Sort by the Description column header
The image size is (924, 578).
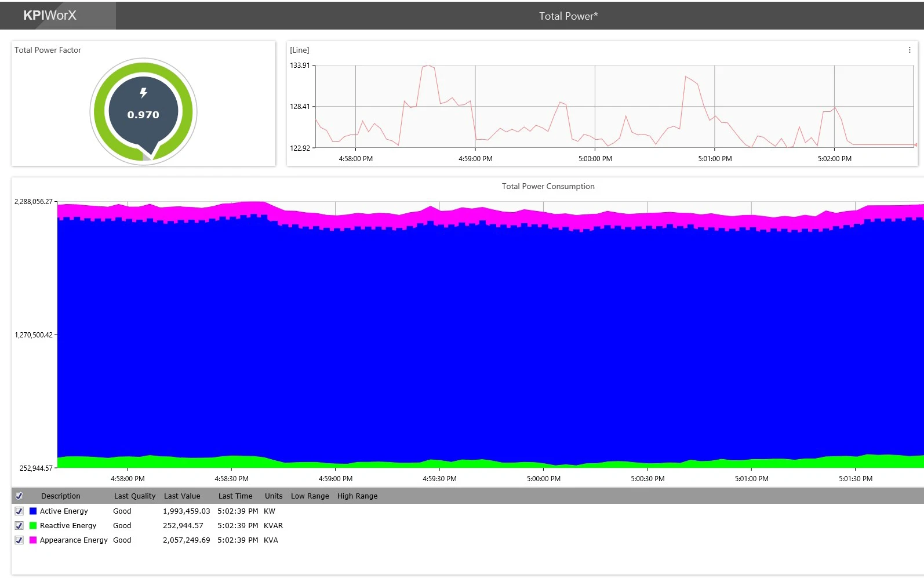[x=61, y=496]
